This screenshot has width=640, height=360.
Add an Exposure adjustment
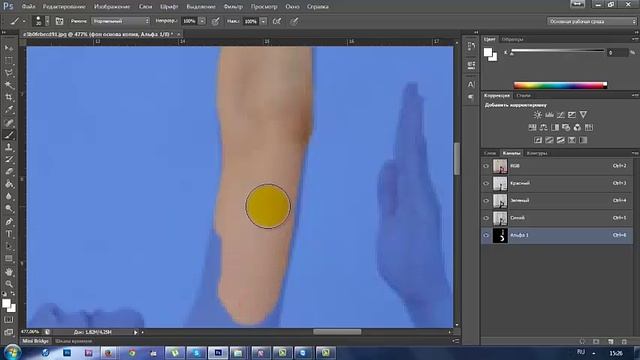572,115
